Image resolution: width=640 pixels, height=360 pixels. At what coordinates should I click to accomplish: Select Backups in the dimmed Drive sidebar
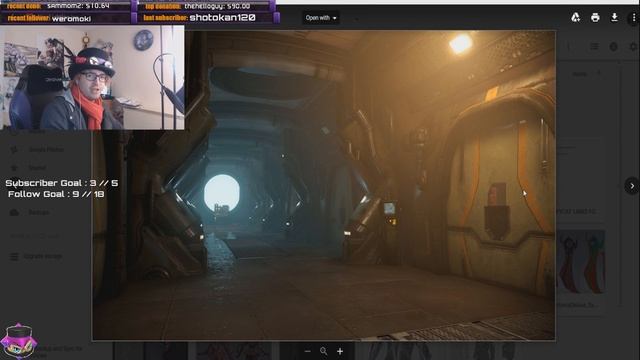tap(31, 212)
